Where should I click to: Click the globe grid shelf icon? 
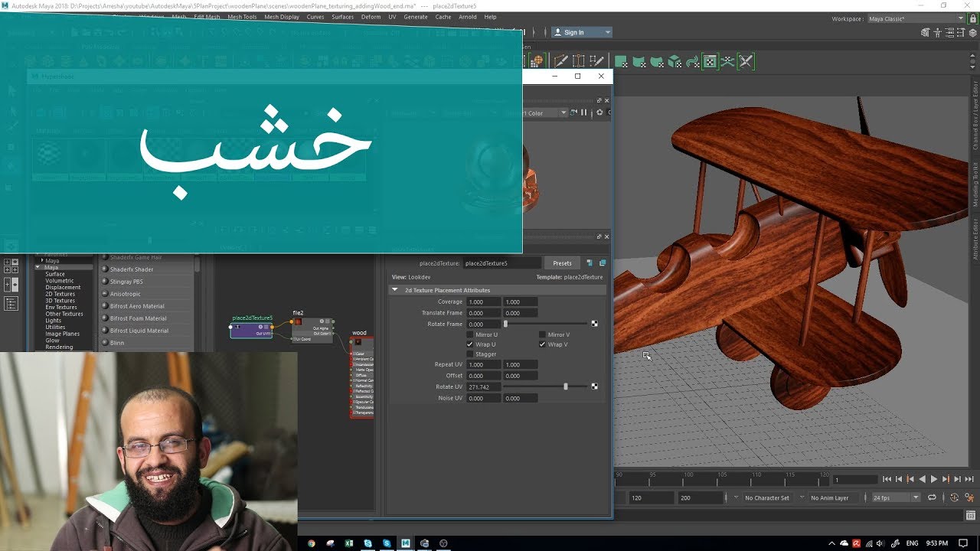pyautogui.click(x=537, y=61)
